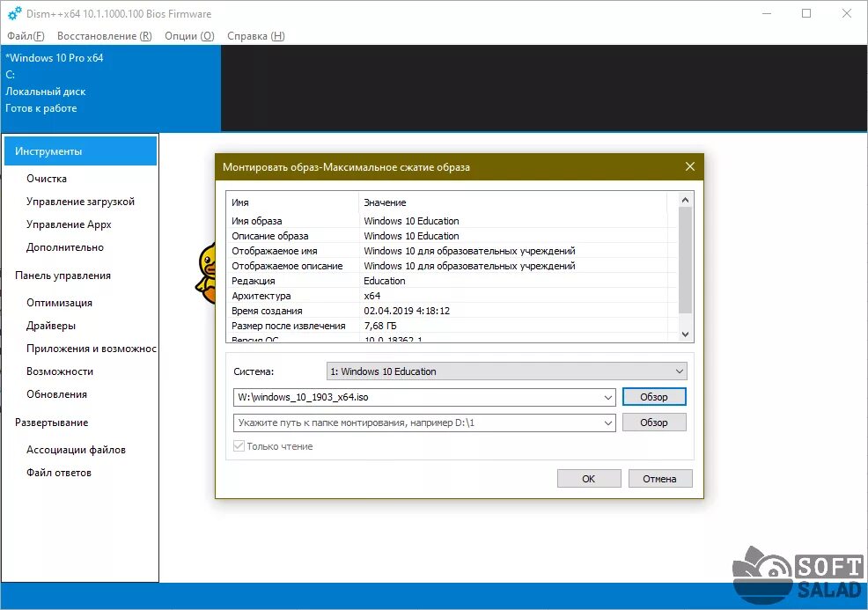Select the Описание образа row

tap(450, 236)
